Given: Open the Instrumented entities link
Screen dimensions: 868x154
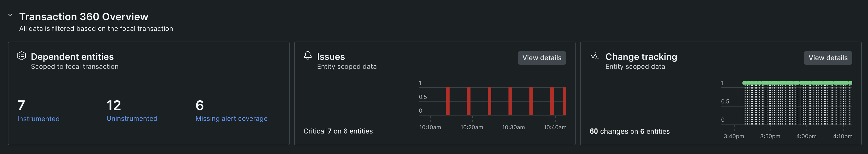Looking at the screenshot, I should pyautogui.click(x=38, y=119).
